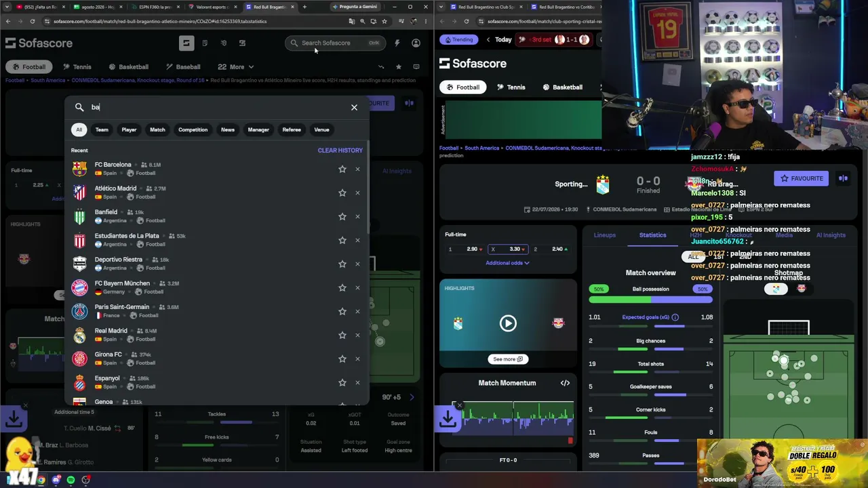Select Girona FC search result
The image size is (868, 488).
pyautogui.click(x=217, y=359)
